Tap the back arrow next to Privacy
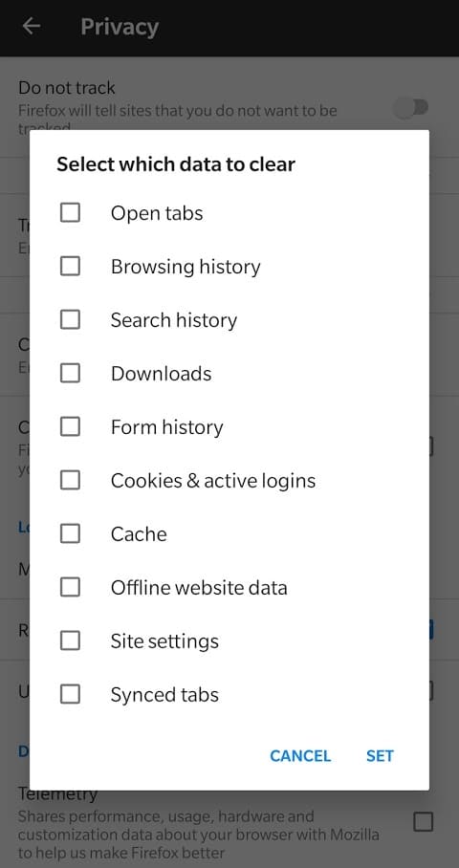The image size is (459, 868). (x=32, y=27)
